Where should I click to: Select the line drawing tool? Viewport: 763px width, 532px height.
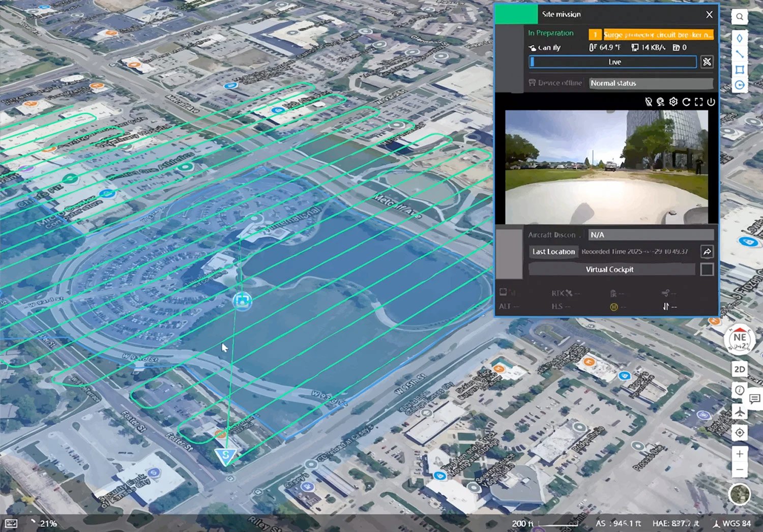pyautogui.click(x=740, y=54)
